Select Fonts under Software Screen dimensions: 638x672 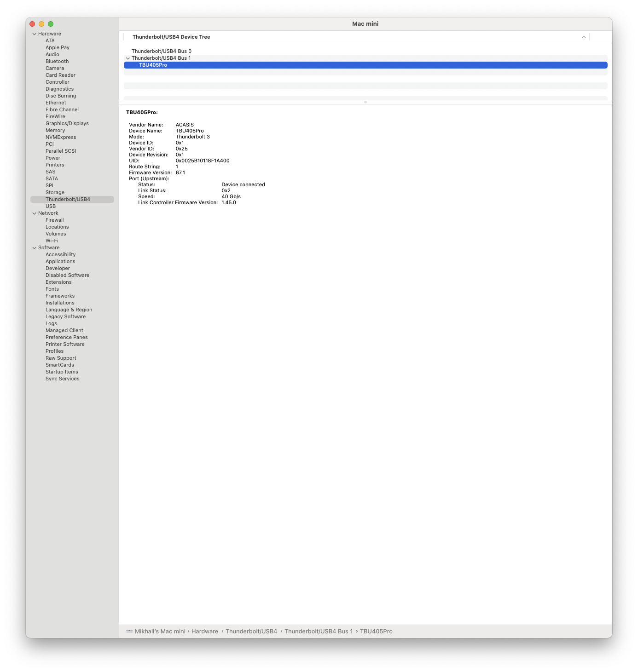tap(52, 289)
